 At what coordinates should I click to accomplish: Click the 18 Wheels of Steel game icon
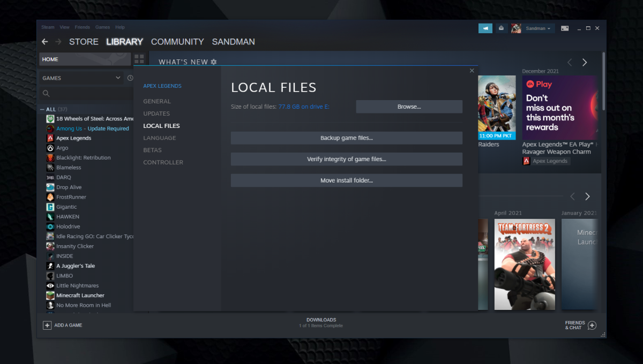[50, 119]
